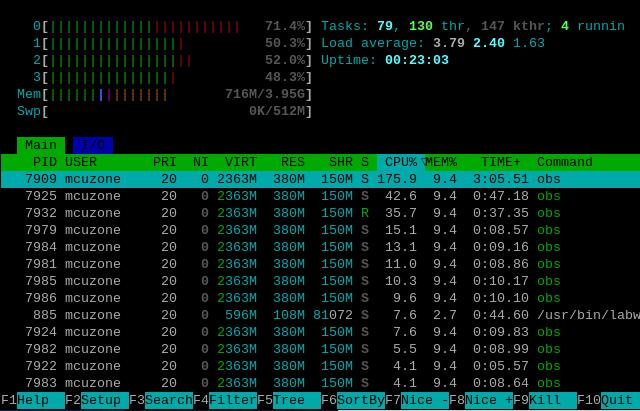This screenshot has width=640, height=411.
Task: Click the CPU 2 usage meter
Action: tap(173, 60)
